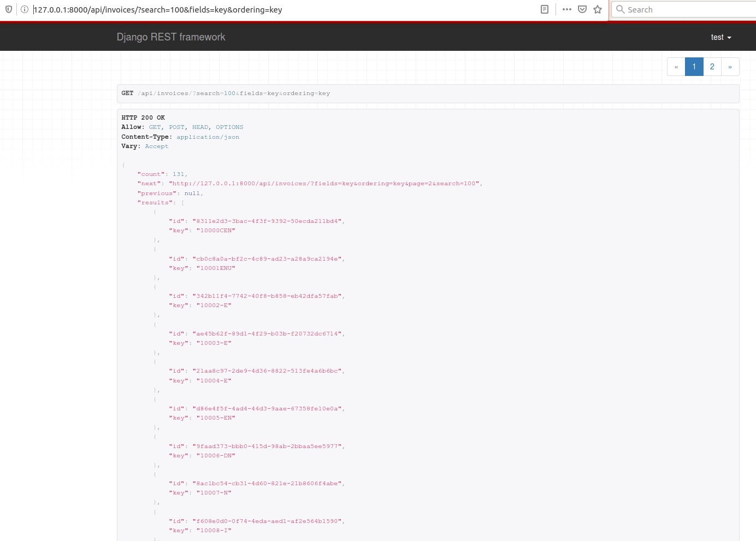Follow the "next" page URL link in JSON
This screenshot has height=541, width=756.
pos(326,184)
